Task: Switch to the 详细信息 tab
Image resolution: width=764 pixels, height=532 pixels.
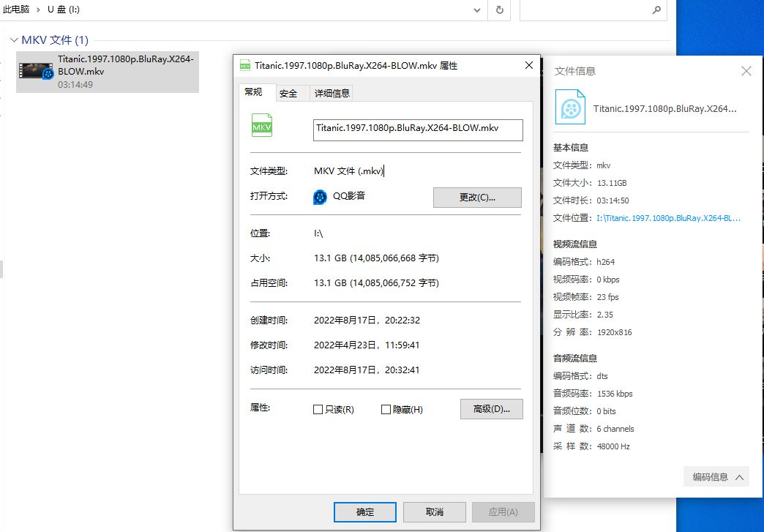Action: (x=329, y=92)
